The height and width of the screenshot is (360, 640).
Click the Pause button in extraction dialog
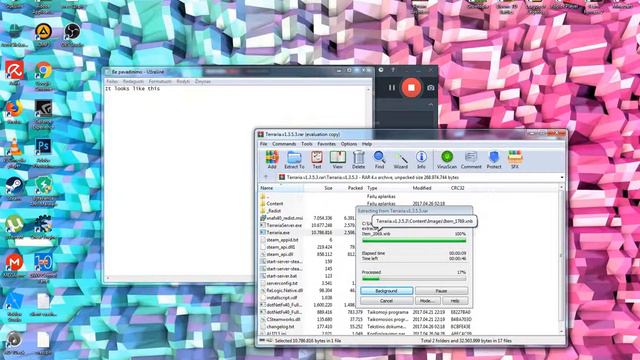click(x=441, y=291)
